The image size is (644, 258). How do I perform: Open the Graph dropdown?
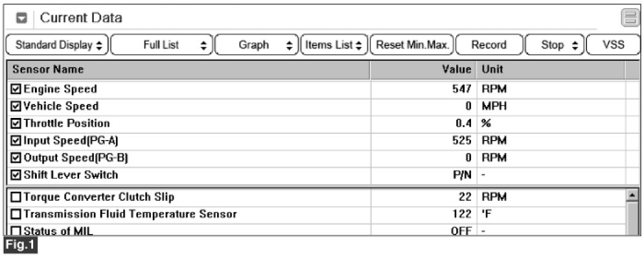pos(257,45)
